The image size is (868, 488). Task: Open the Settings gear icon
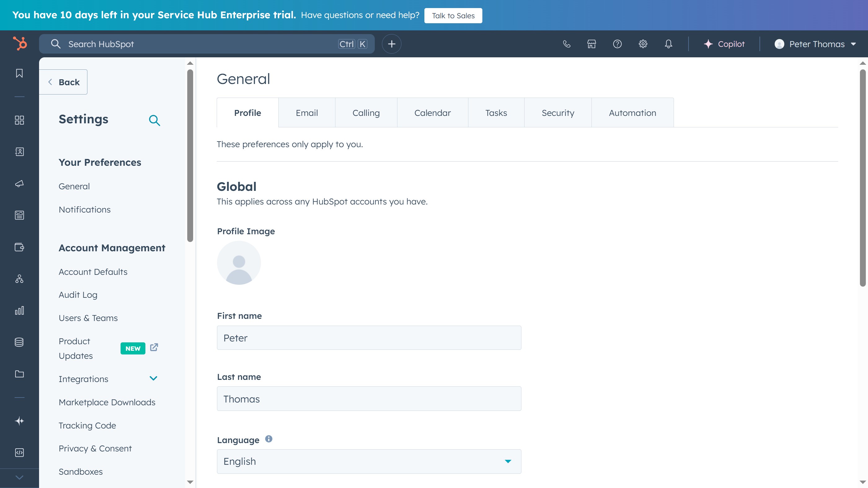click(x=643, y=44)
